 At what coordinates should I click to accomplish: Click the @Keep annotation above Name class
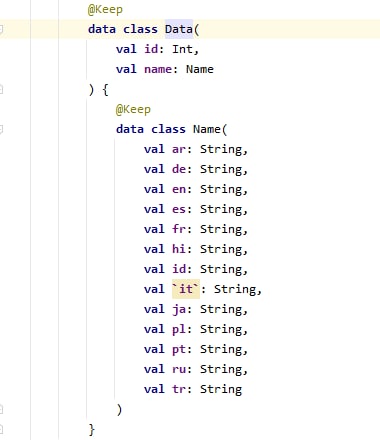[x=133, y=109]
